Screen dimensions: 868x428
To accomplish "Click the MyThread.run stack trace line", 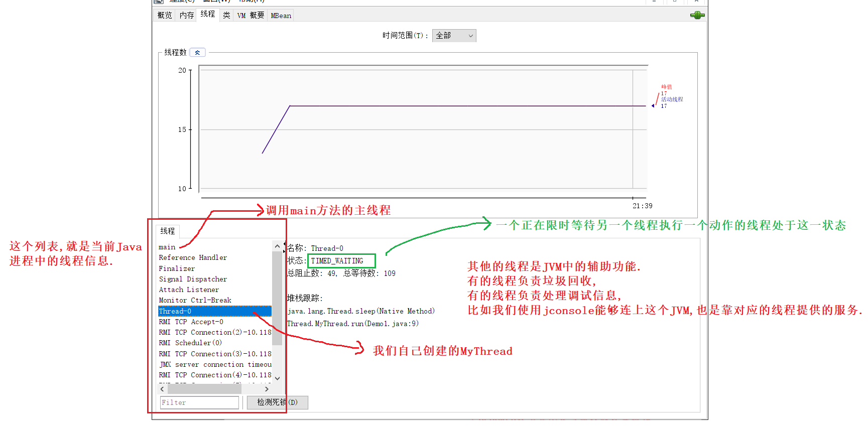I will pos(352,324).
